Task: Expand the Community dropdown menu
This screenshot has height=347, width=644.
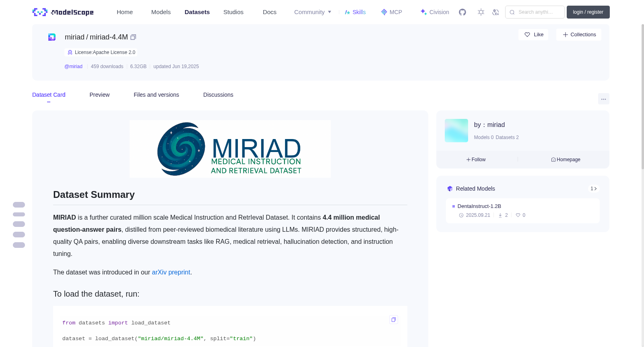Action: coord(313,12)
